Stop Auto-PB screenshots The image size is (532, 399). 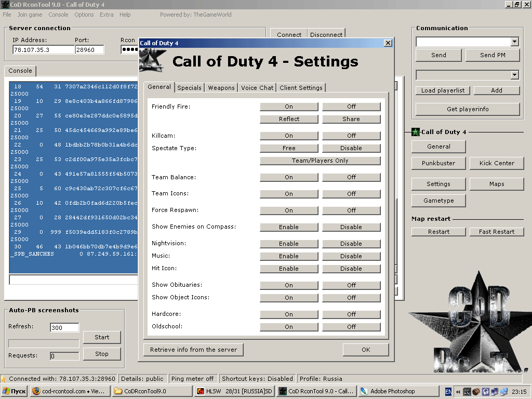click(x=102, y=354)
